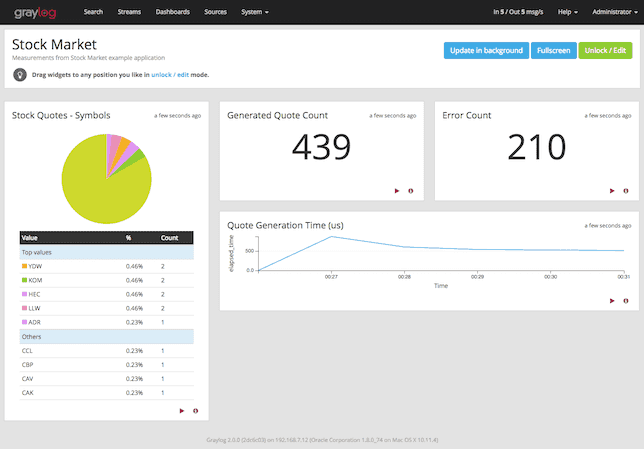This screenshot has width=644, height=449.
Task: Replay search of Quote Generation Time
Action: [x=612, y=301]
